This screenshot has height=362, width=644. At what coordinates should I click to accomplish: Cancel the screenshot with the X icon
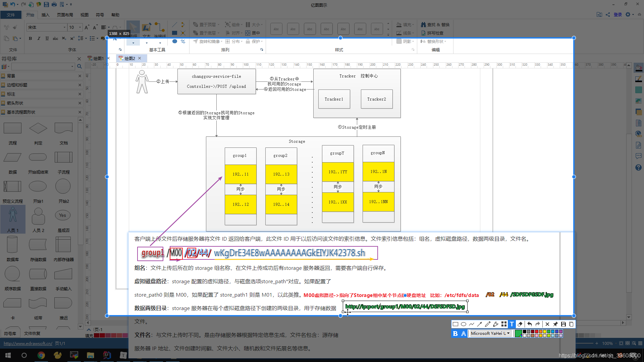pyautogui.click(x=547, y=324)
